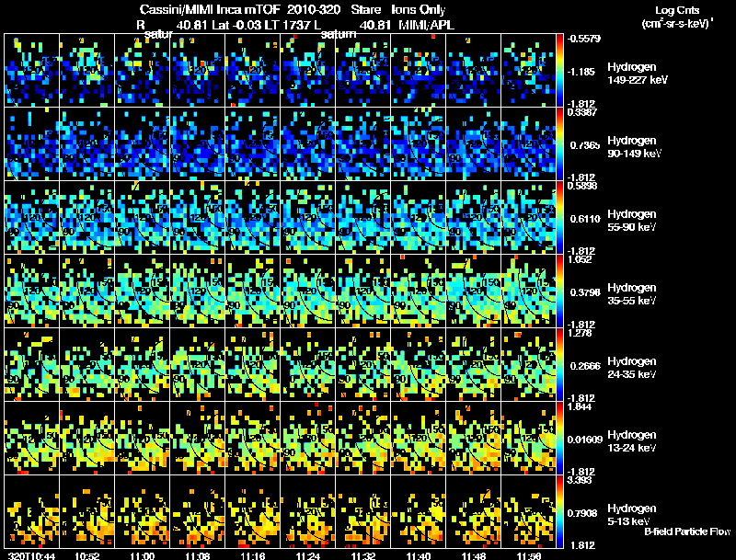This screenshot has width=736, height=560.
Task: Select the 11:08 time label
Action: pyautogui.click(x=198, y=556)
